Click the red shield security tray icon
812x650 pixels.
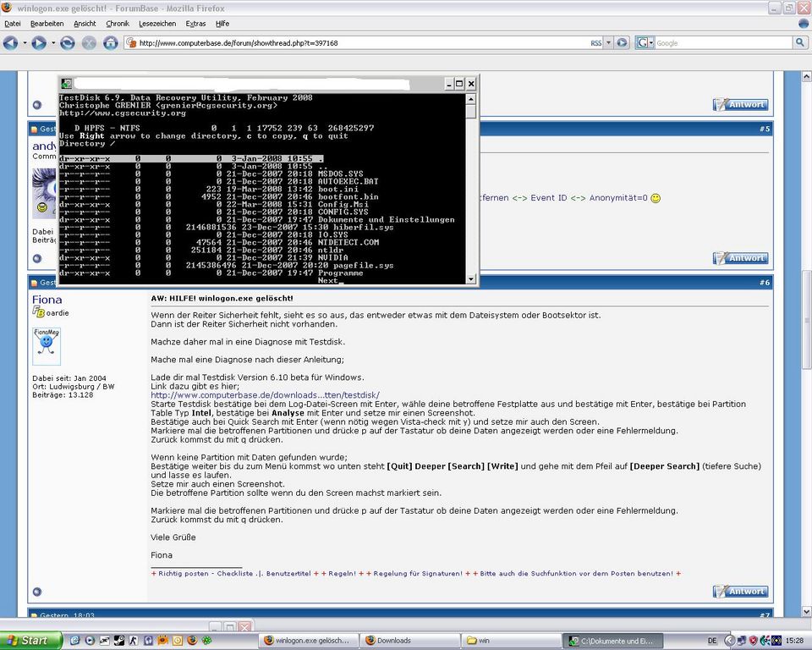click(x=754, y=641)
